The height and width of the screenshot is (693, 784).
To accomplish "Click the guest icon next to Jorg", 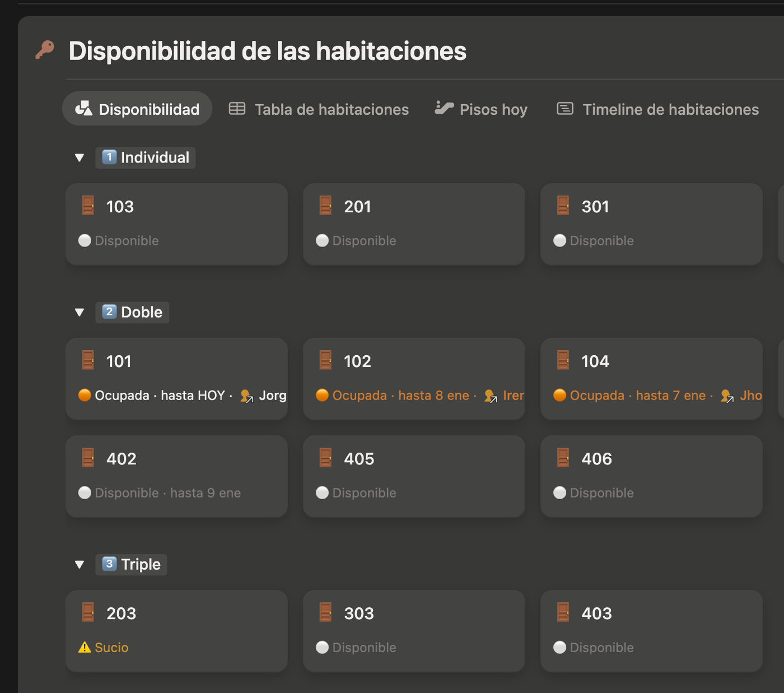I will tap(246, 396).
